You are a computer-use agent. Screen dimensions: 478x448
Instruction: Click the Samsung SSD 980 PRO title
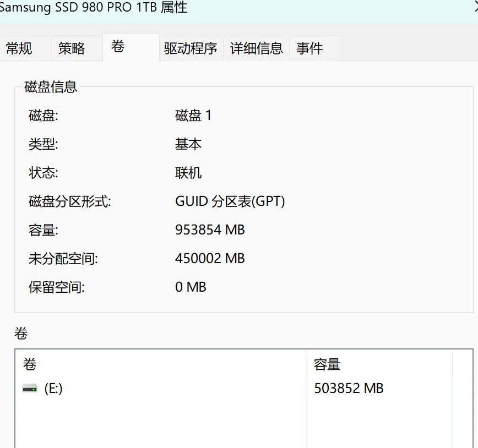tap(93, 7)
